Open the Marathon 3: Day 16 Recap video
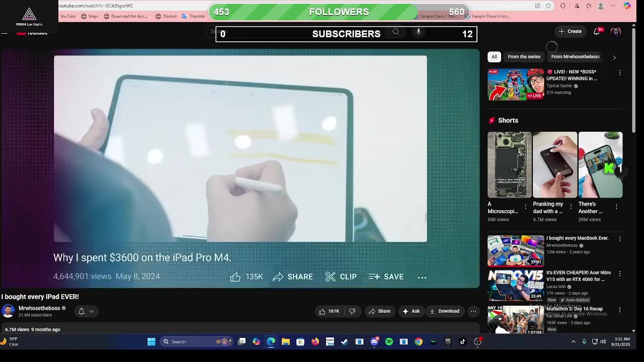 pos(516,320)
